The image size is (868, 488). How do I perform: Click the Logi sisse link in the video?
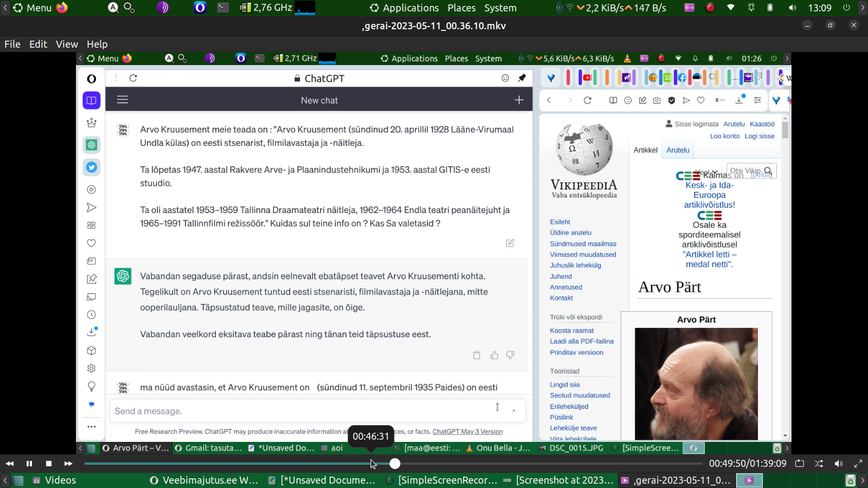(x=759, y=136)
